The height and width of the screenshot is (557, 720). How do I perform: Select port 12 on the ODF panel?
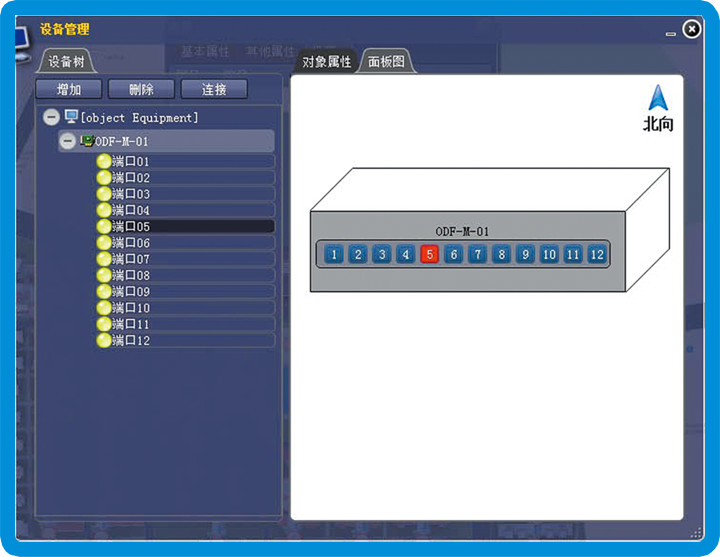point(597,254)
